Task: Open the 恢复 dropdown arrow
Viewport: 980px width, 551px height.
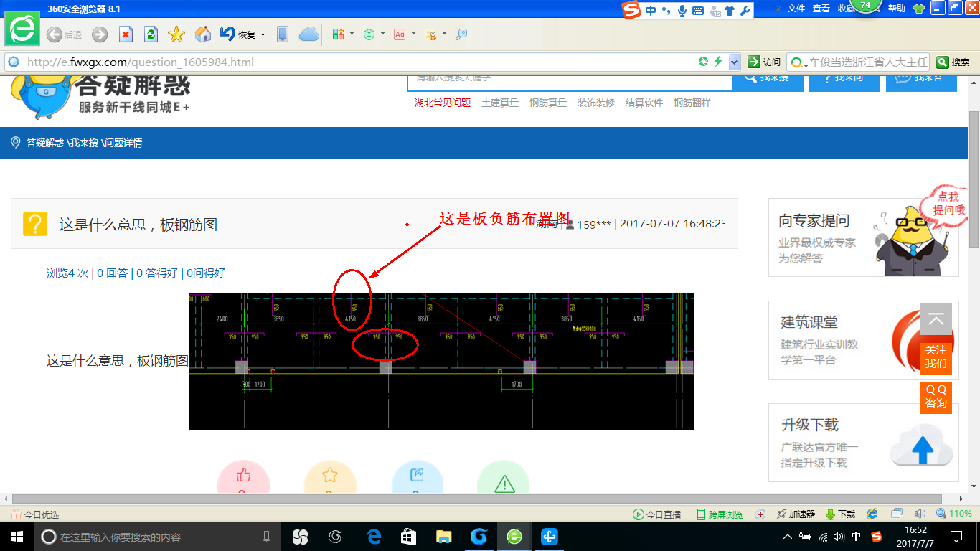Action: point(263,34)
